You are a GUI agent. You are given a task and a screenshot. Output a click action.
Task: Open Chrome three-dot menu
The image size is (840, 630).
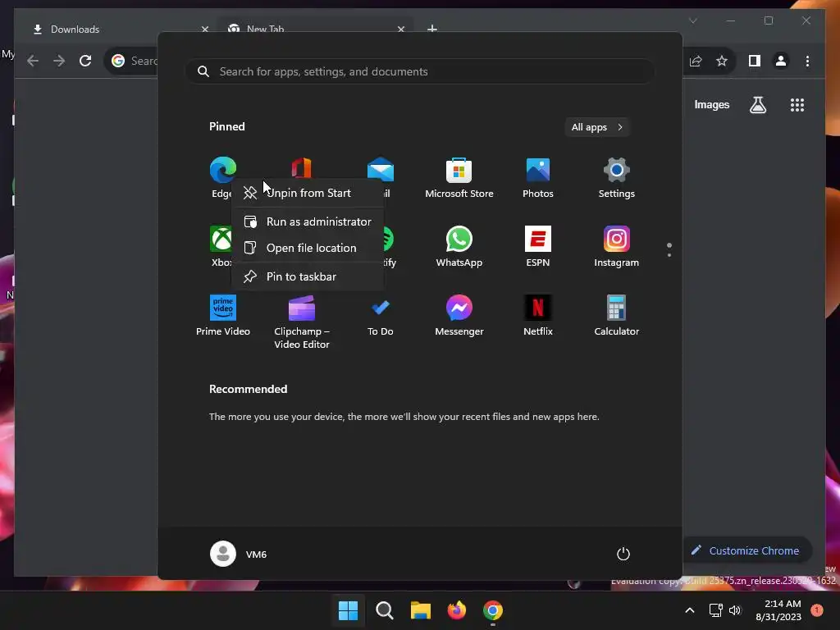[x=807, y=61]
